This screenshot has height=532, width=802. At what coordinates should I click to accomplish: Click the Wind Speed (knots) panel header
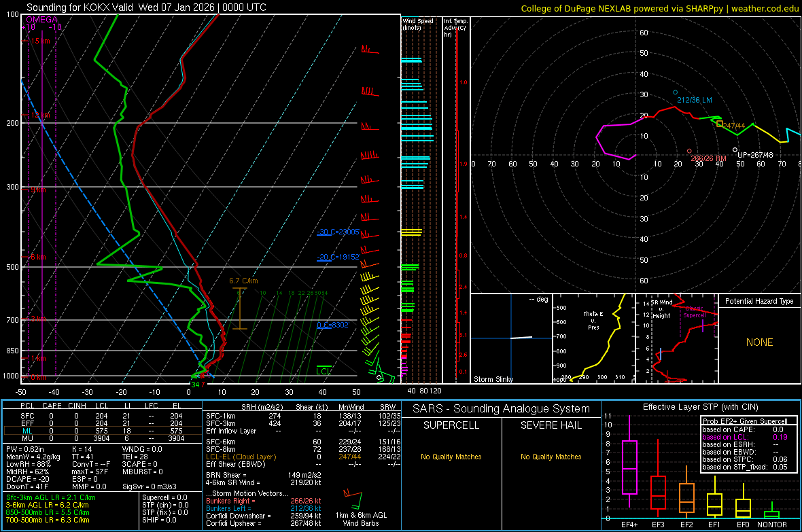417,24
